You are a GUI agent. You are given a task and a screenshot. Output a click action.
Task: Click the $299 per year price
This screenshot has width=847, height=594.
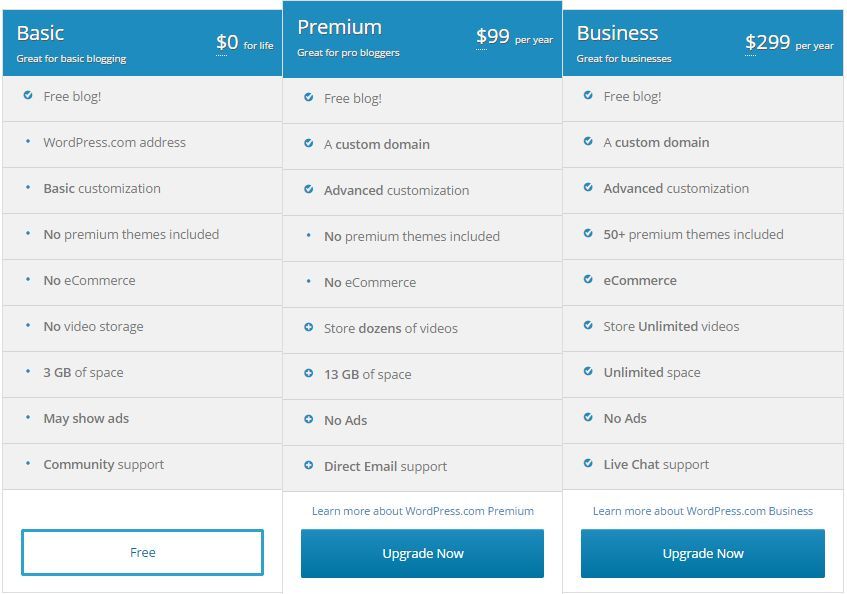(x=789, y=43)
